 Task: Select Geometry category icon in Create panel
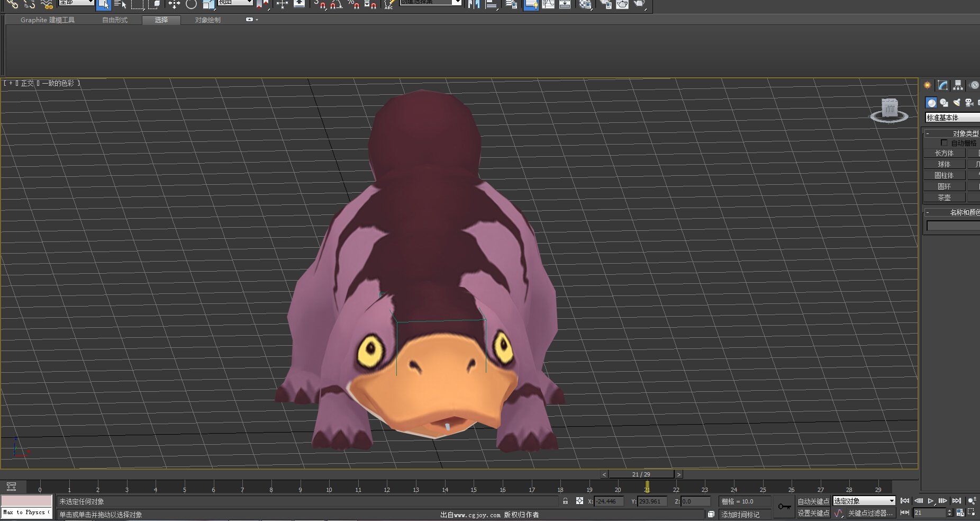coord(931,102)
